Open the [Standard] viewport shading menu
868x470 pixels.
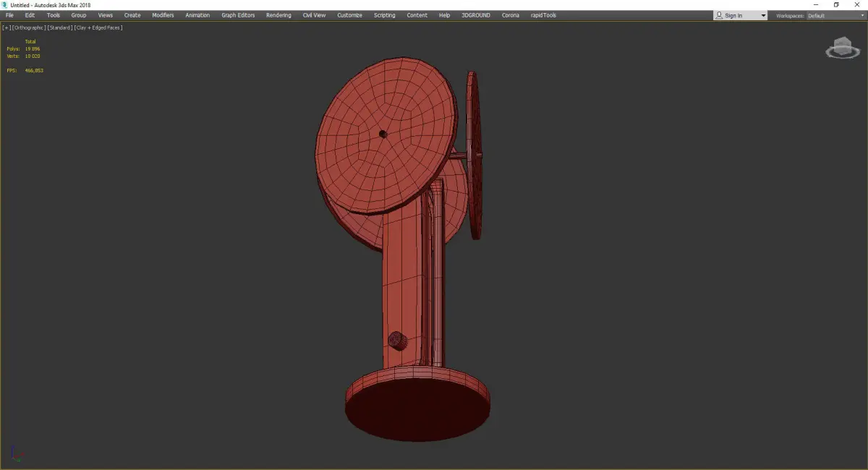(x=59, y=27)
